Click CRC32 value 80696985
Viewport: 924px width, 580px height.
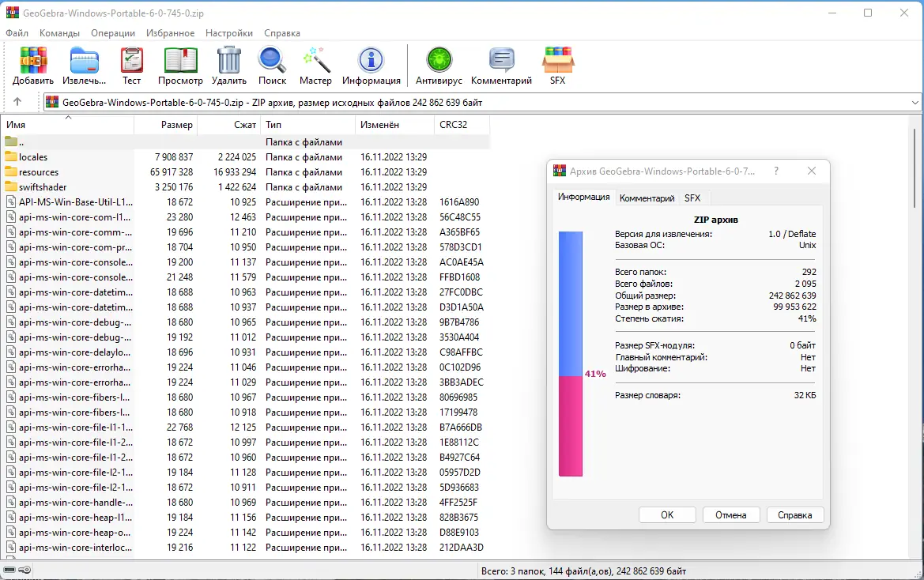pyautogui.click(x=458, y=397)
